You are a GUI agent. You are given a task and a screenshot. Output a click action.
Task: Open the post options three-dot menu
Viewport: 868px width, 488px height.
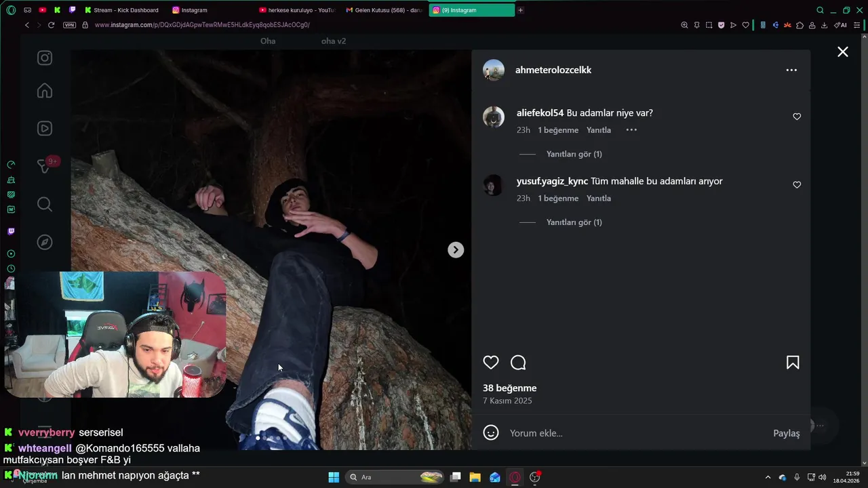(791, 70)
